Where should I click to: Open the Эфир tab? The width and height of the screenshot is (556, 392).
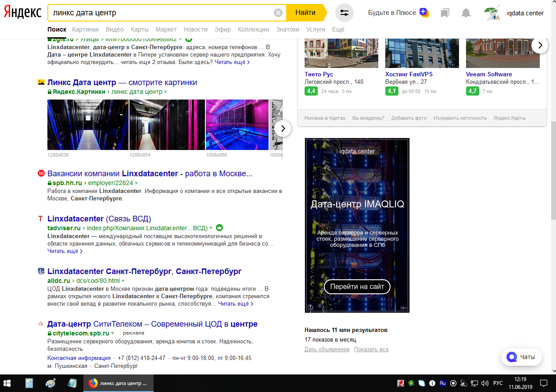(222, 29)
